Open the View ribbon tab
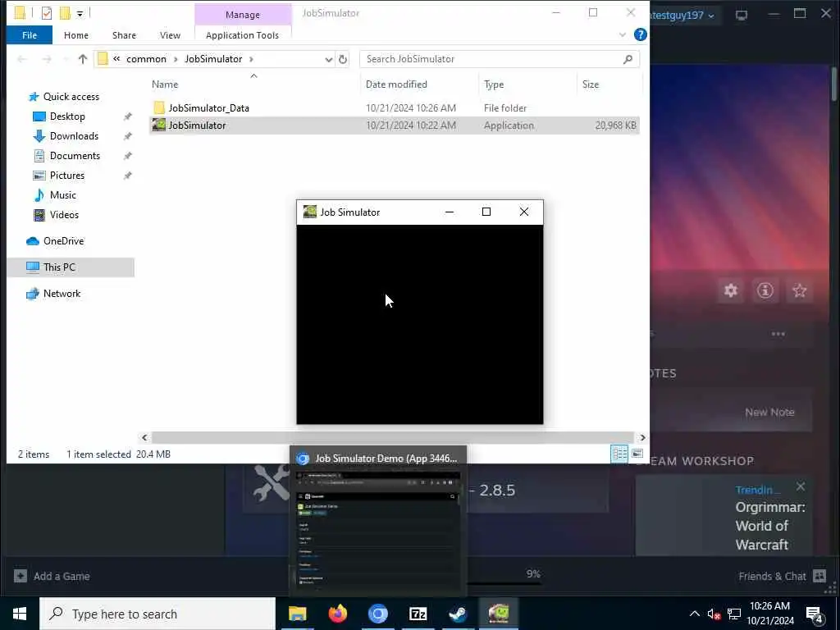This screenshot has height=630, width=840. [170, 35]
